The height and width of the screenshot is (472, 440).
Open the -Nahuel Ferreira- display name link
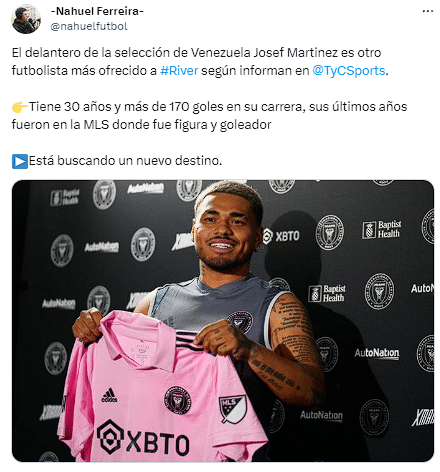tap(97, 11)
